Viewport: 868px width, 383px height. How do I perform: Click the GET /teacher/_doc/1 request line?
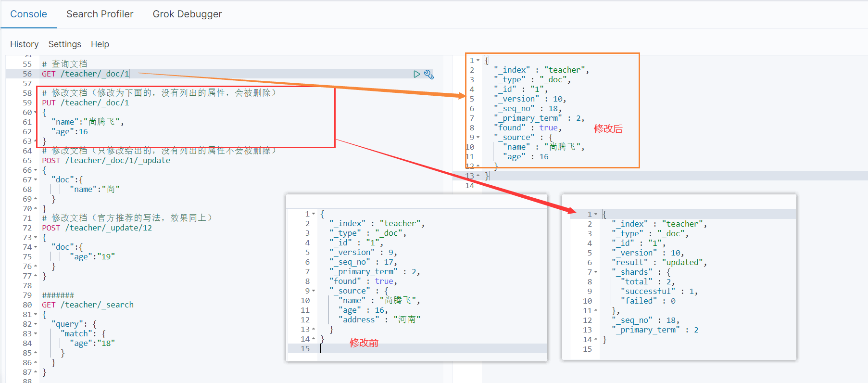pyautogui.click(x=86, y=74)
